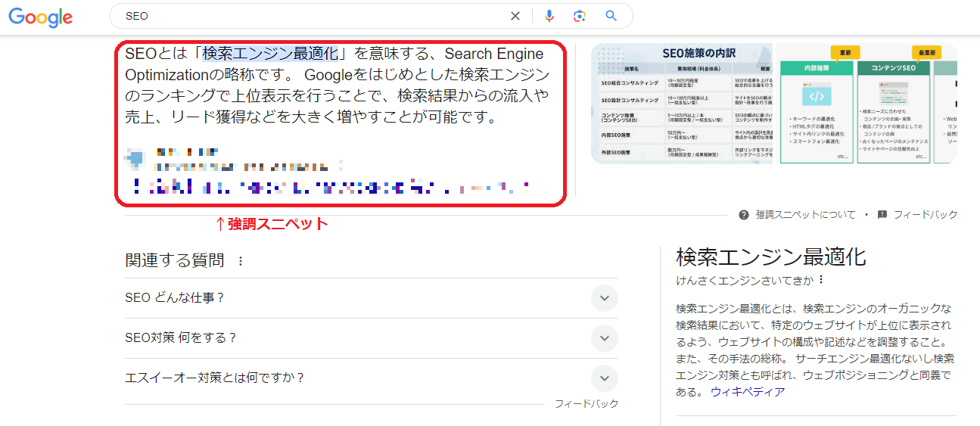980x426 pixels.
Task: Open the three-dot menu beside けんさくエンジンさいてきか
Action: coord(820,280)
